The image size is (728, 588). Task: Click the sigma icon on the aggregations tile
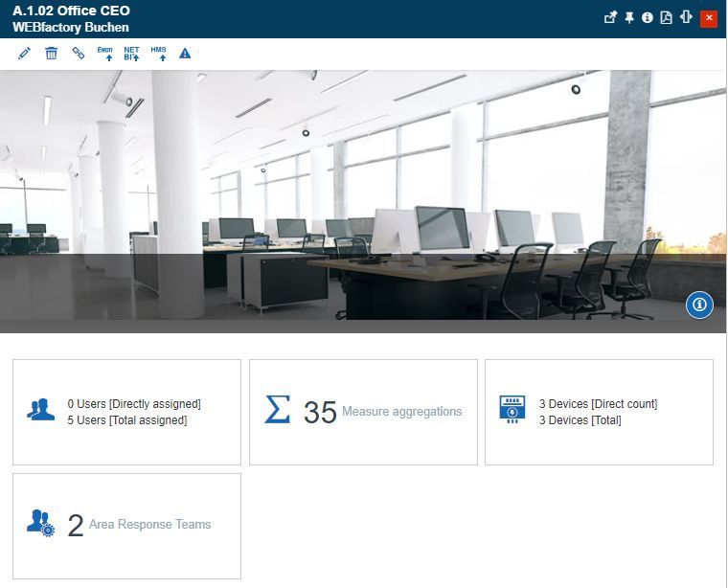277,409
